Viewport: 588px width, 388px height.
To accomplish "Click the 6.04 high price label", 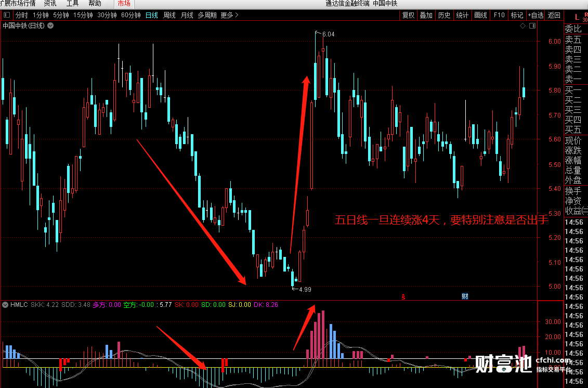I will [328, 34].
